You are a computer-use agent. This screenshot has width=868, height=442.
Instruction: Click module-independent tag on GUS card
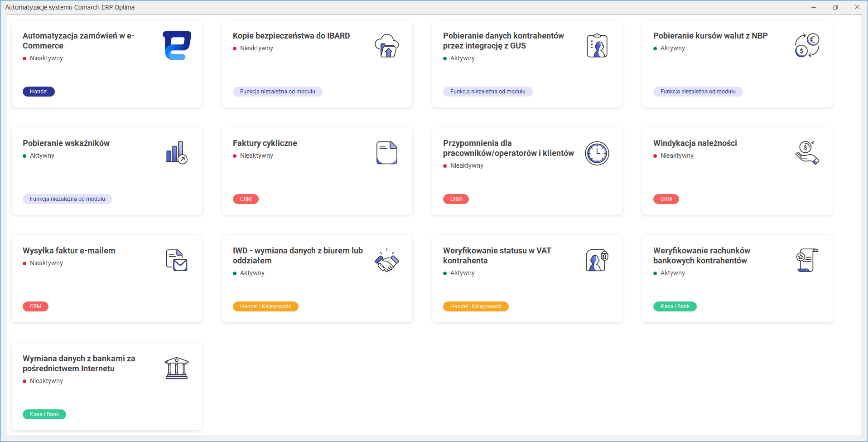(x=488, y=92)
